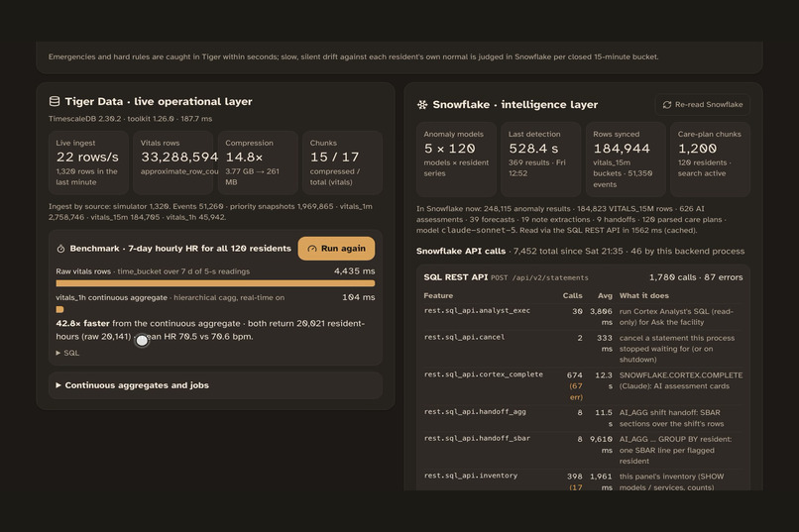Click the refresh icon in Re-read Snowflake

pos(666,104)
